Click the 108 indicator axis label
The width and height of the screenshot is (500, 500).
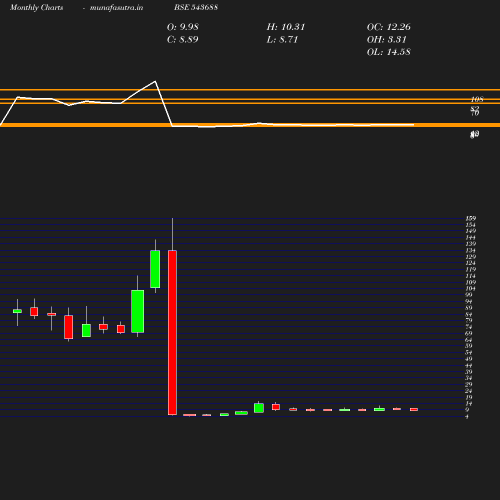pos(477,99)
